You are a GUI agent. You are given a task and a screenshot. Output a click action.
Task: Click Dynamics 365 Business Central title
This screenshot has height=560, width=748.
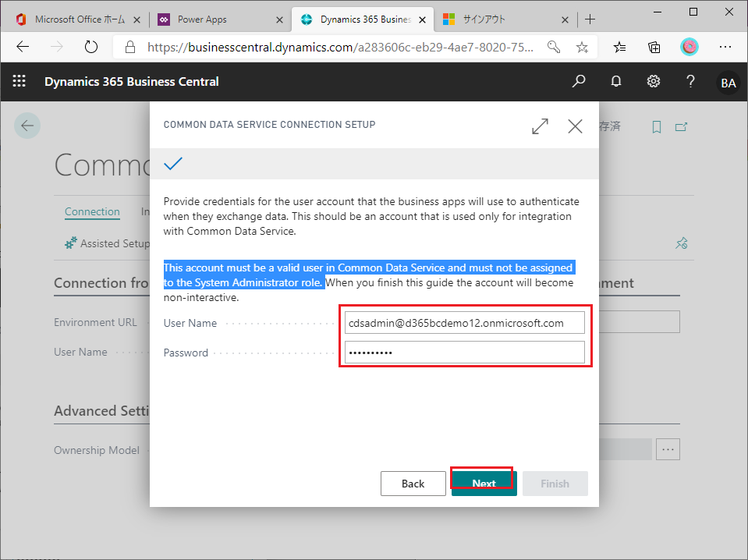coord(132,82)
